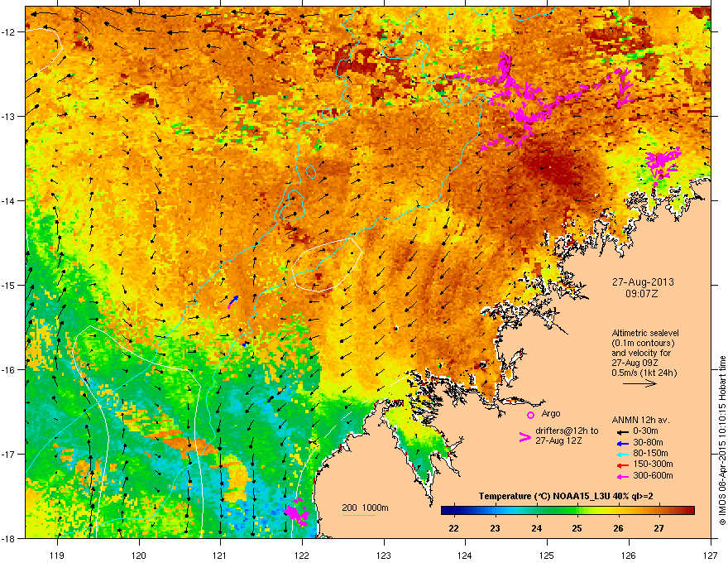Click latitude axis label '-14'
Screen dimensions: 728x563
click(x=9, y=200)
